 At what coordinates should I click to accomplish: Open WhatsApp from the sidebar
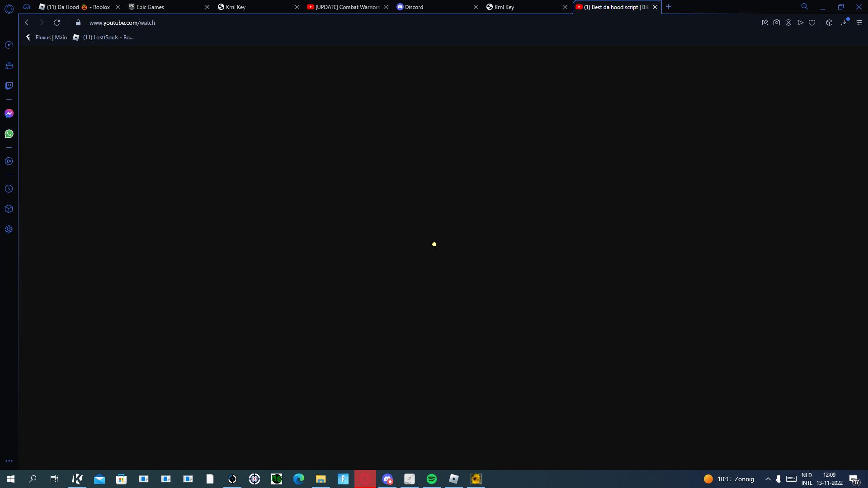point(9,134)
